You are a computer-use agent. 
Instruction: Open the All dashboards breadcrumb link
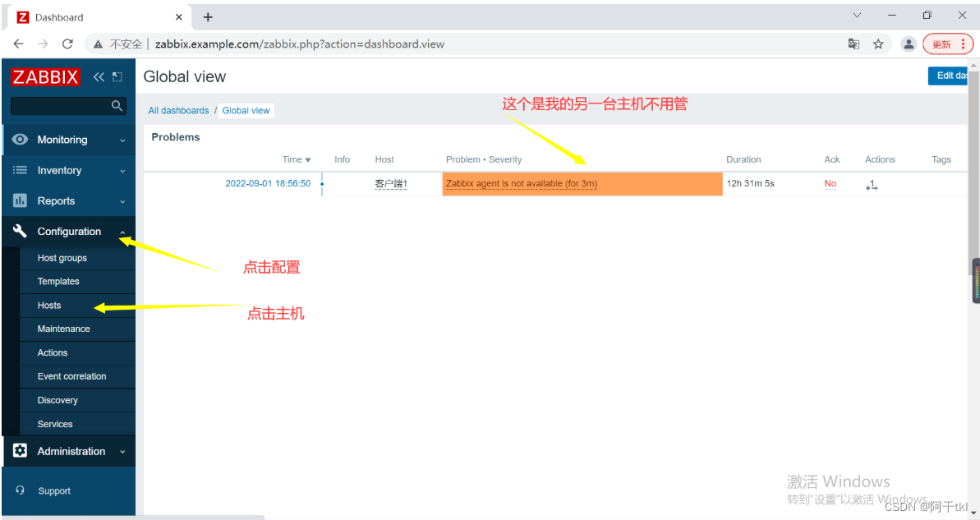(x=178, y=110)
